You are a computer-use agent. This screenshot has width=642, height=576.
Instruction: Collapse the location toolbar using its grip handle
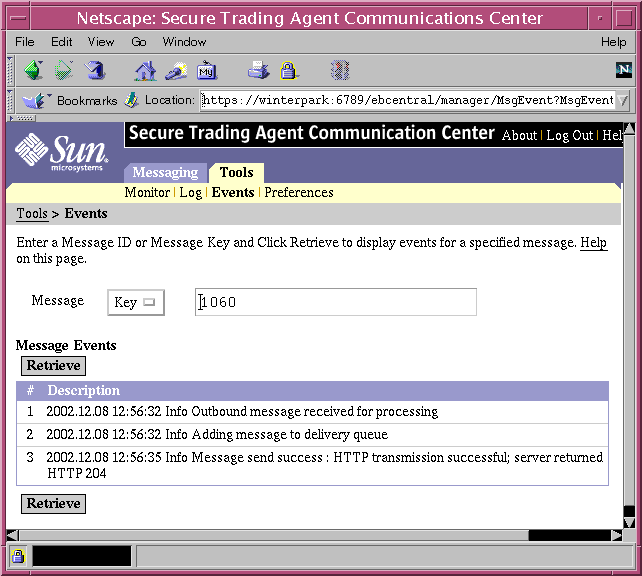pyautogui.click(x=11, y=100)
